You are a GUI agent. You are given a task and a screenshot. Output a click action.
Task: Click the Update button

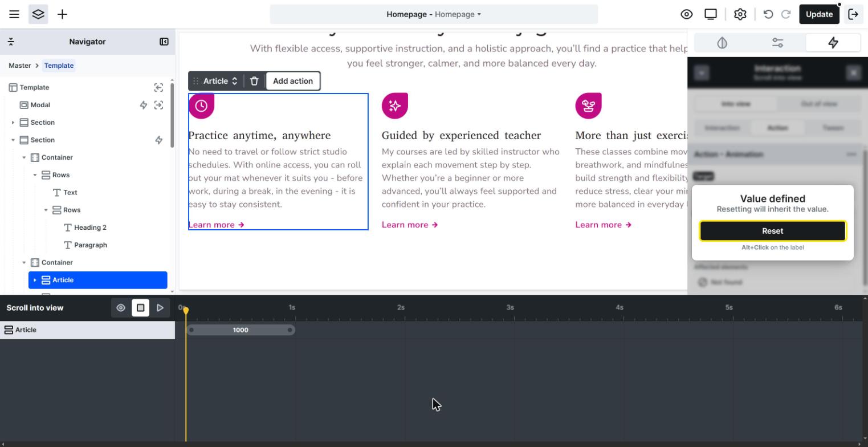pos(820,14)
